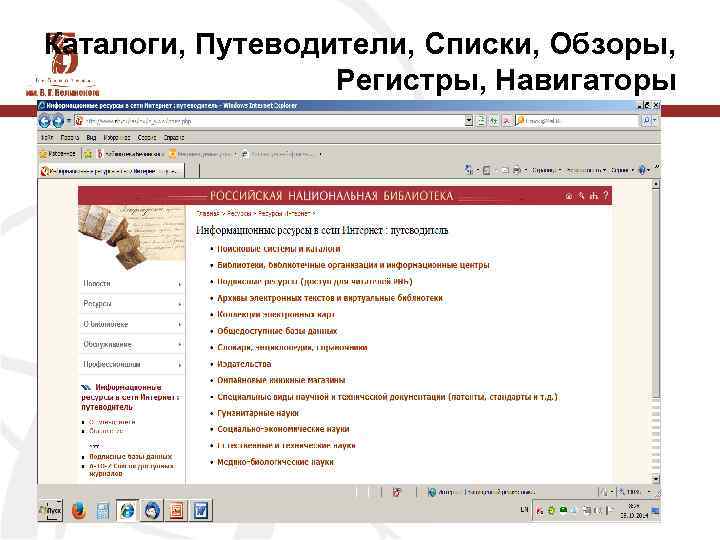The image size is (720, 540).
Task: Open Онлайновые книжные магазины link
Action: pyautogui.click(x=281, y=380)
